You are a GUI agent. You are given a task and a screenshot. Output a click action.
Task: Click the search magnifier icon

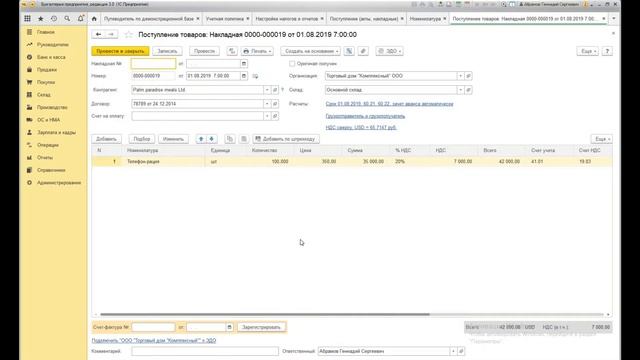(x=67, y=19)
